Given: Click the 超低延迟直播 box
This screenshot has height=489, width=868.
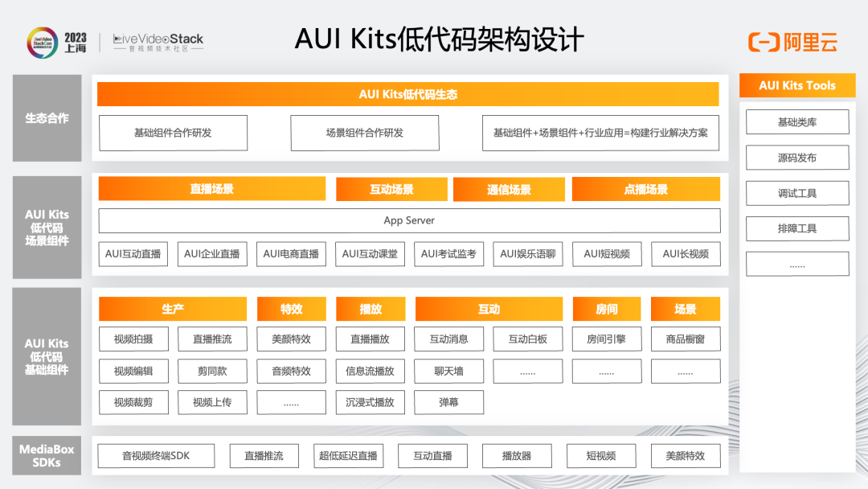Looking at the screenshot, I should (348, 456).
